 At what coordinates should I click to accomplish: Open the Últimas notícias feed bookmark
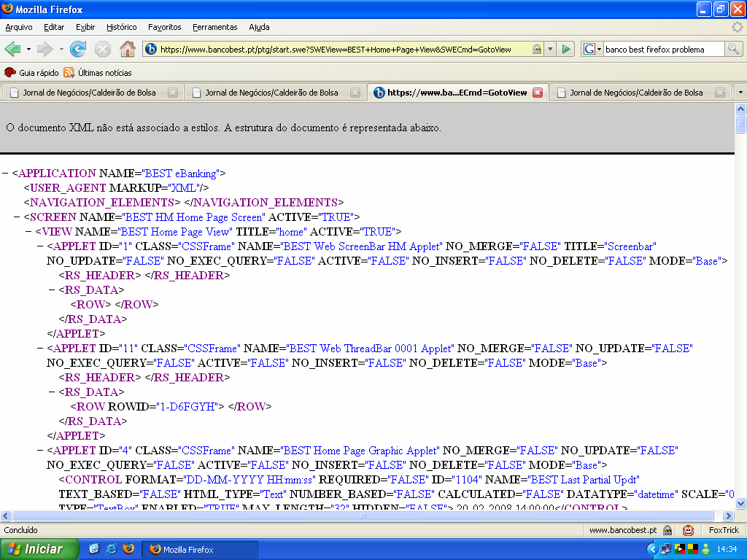[98, 72]
